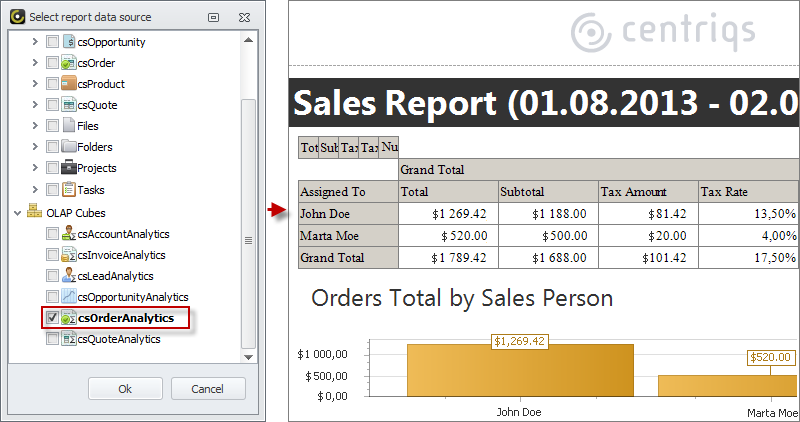
Task: Click the John Doe row header in report
Action: [348, 213]
